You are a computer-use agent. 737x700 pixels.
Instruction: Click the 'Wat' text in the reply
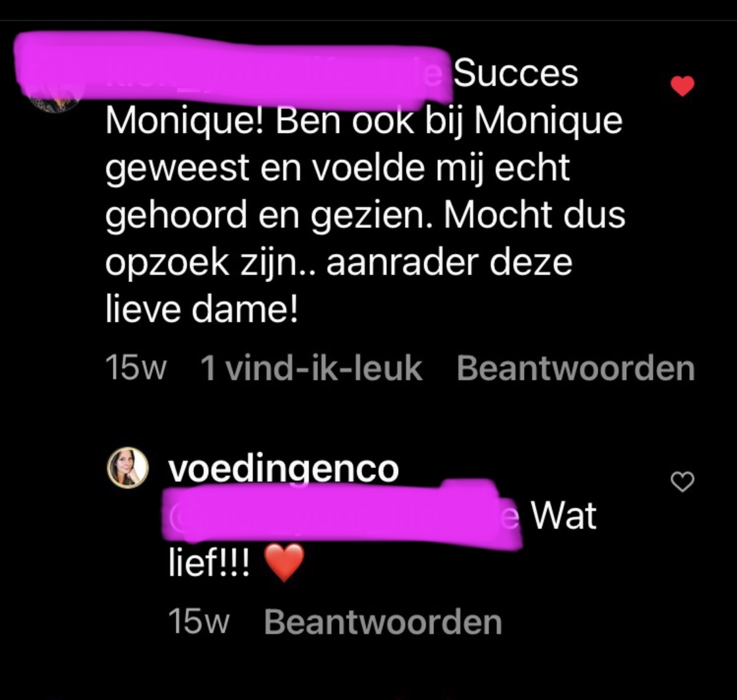point(563,516)
